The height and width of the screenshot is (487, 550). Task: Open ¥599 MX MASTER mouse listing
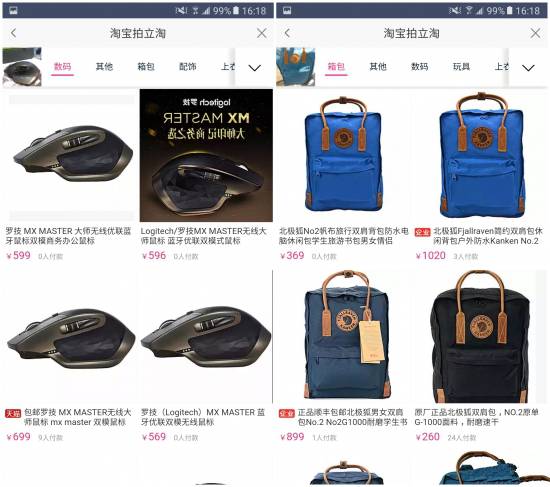[x=70, y=155]
